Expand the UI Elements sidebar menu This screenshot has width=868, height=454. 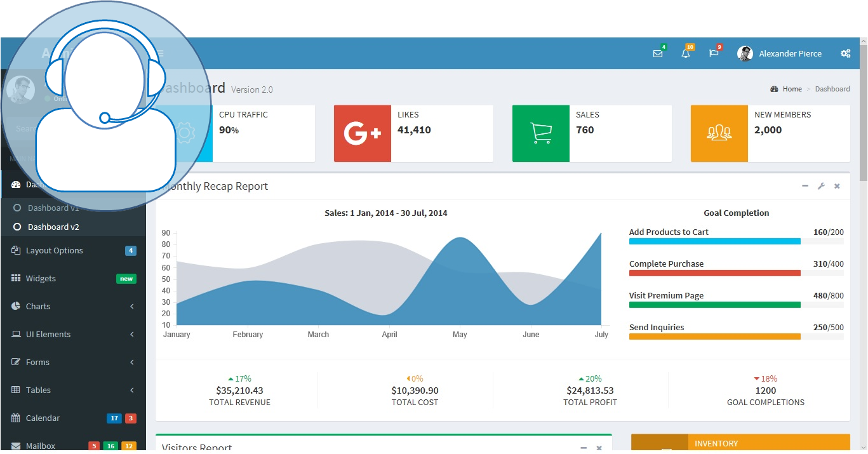pos(73,334)
